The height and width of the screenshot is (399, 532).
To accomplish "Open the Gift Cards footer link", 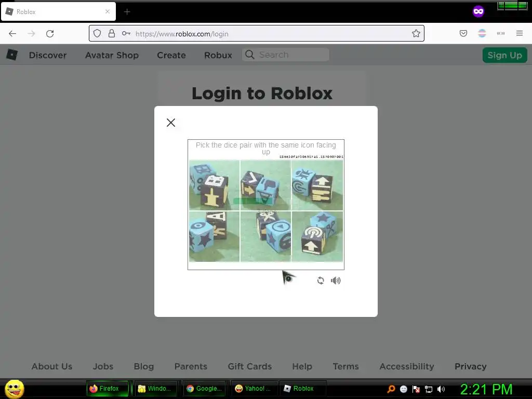I will (250, 366).
